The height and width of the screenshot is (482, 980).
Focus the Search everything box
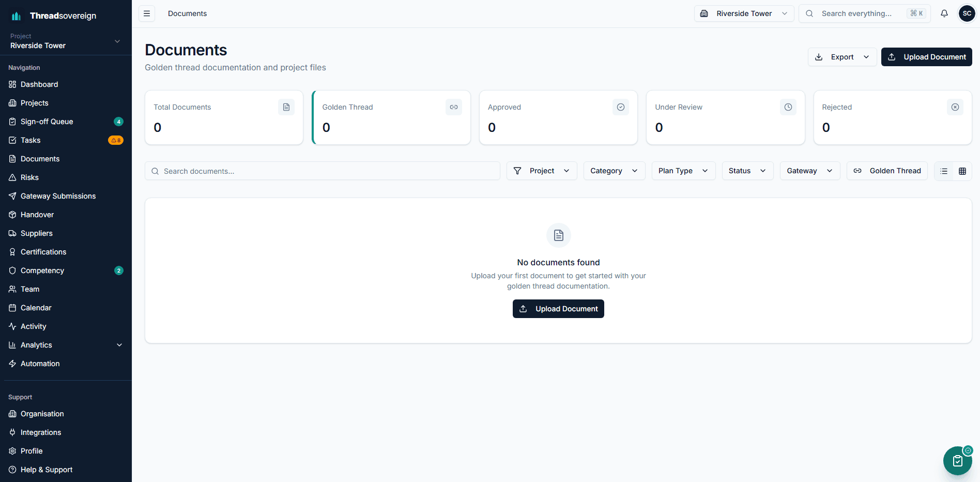[865, 13]
